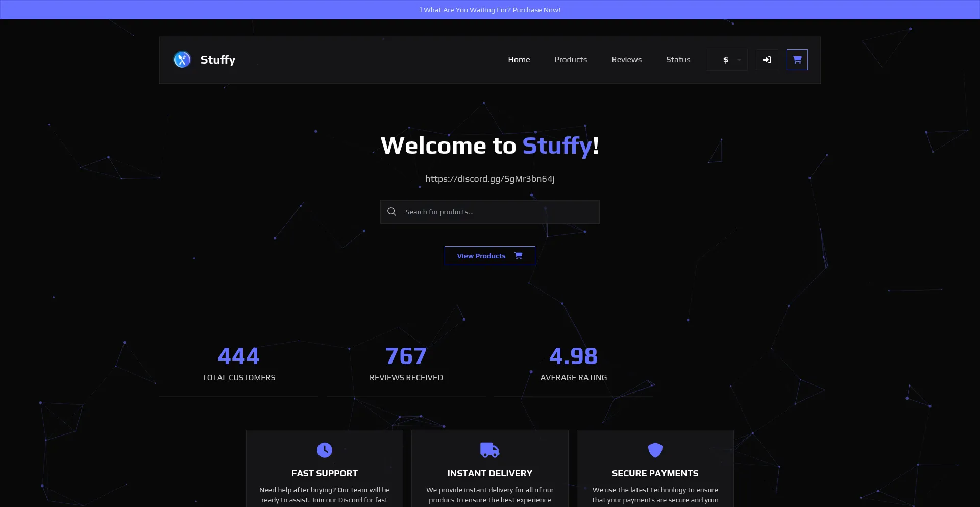Go to the Home menu item

[519, 60]
